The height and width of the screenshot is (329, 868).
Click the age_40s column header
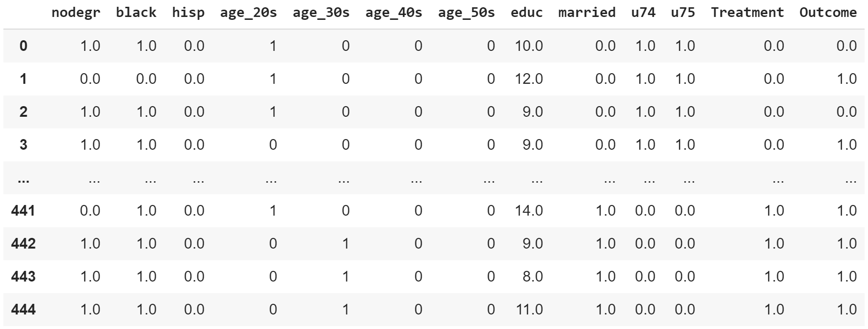click(394, 13)
